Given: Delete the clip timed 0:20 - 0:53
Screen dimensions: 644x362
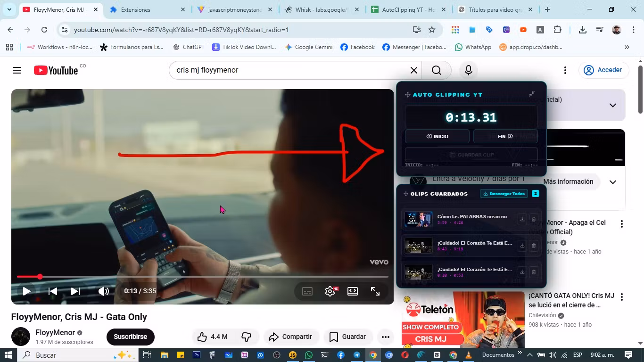Looking at the screenshot, I should coord(534,272).
